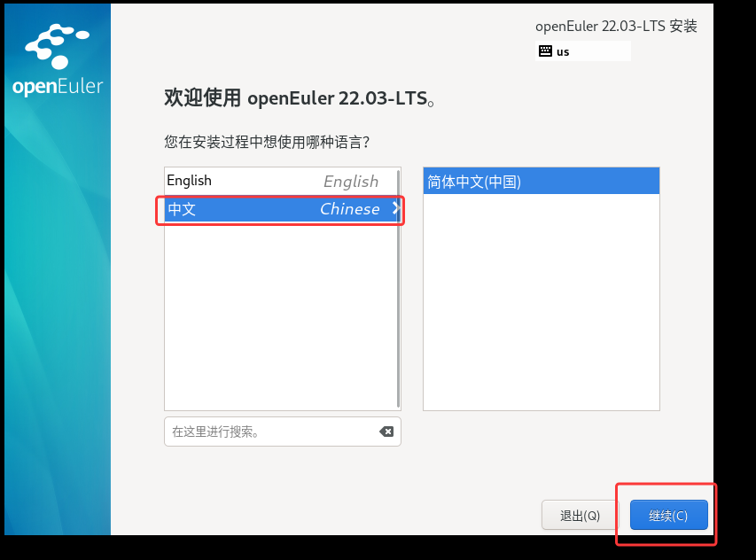Choose the 简体中文(中国) locale

[x=541, y=182]
